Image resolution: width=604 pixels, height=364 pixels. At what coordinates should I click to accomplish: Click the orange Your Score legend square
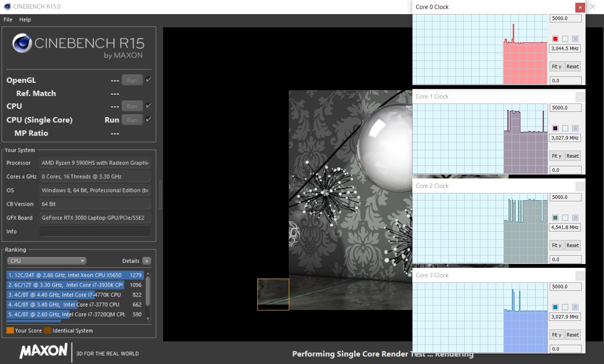pos(10,331)
